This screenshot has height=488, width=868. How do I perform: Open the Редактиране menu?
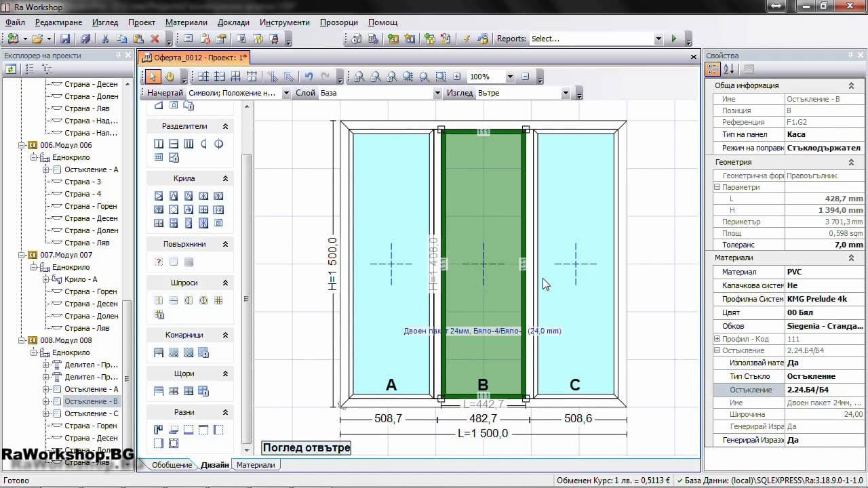pyautogui.click(x=59, y=22)
